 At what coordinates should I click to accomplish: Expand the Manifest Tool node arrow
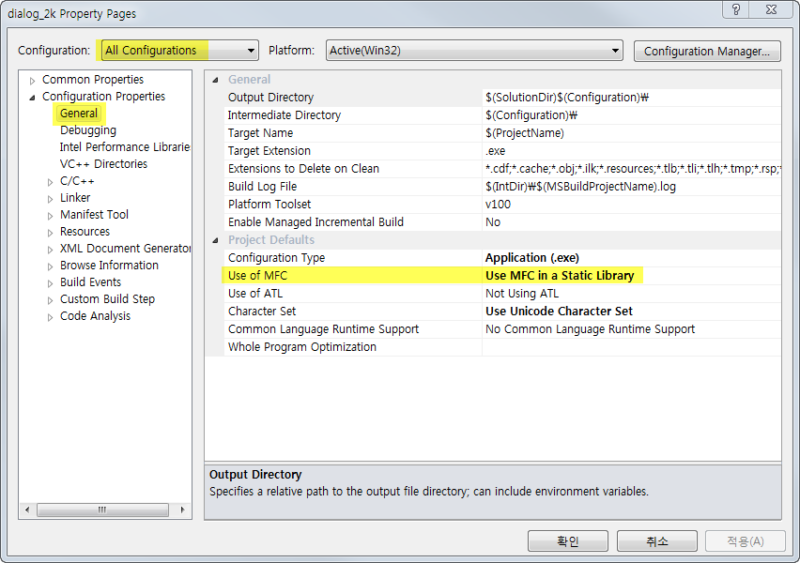50,215
